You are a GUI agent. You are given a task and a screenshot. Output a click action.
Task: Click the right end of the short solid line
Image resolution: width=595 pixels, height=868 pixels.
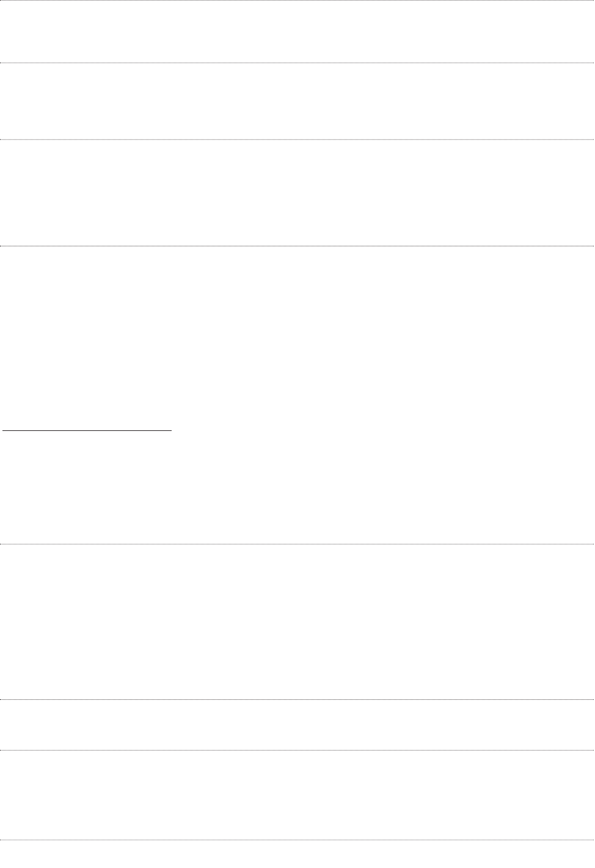coord(172,431)
